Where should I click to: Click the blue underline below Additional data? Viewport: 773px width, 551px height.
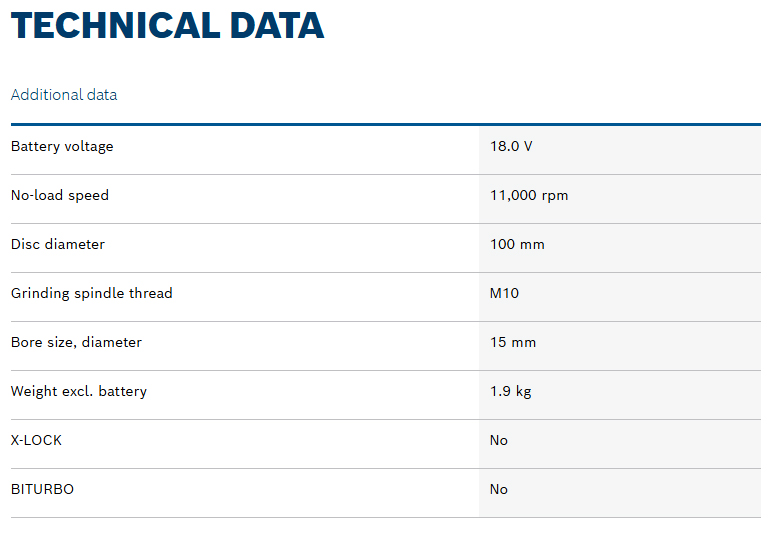(x=385, y=124)
